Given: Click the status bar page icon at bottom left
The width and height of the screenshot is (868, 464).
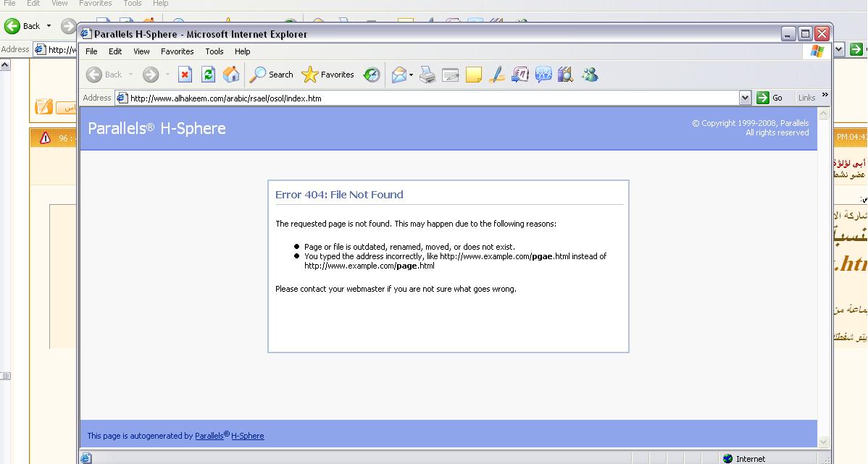Looking at the screenshot, I should (86, 458).
